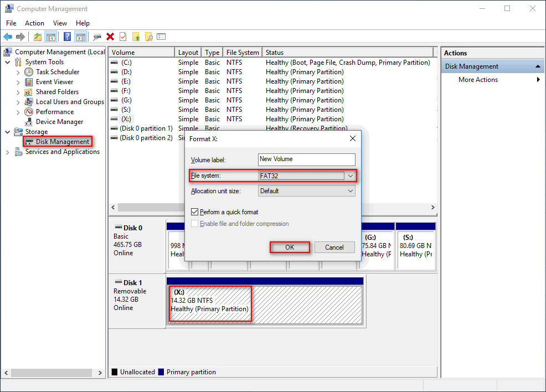Open the Allocation unit size dropdown
546x392 pixels.
[351, 191]
